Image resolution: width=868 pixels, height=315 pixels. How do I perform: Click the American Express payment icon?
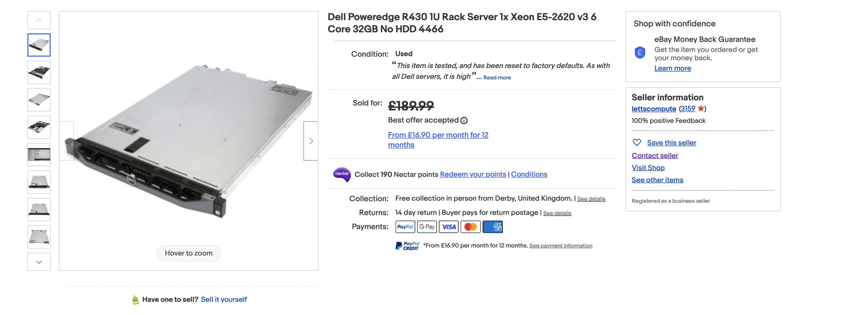pos(492,227)
